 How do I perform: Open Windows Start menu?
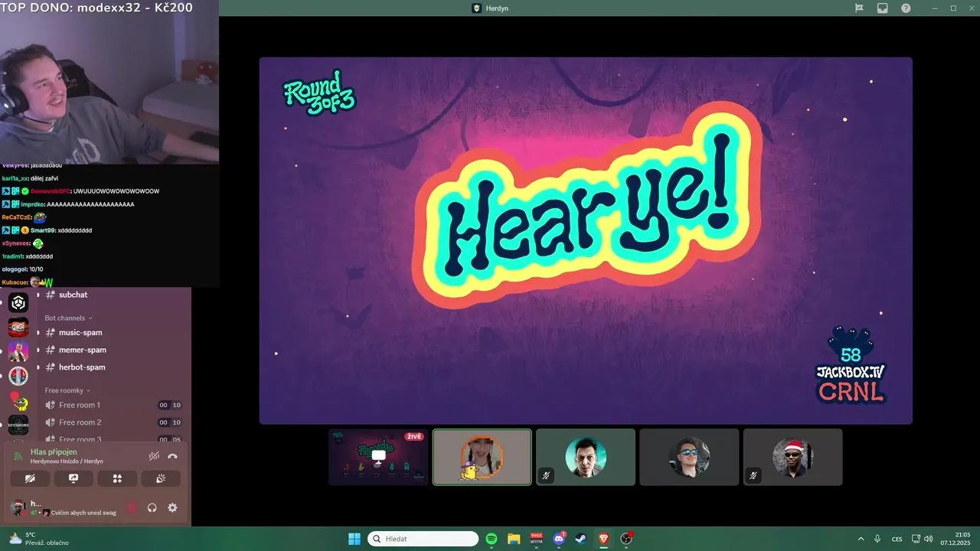click(354, 539)
